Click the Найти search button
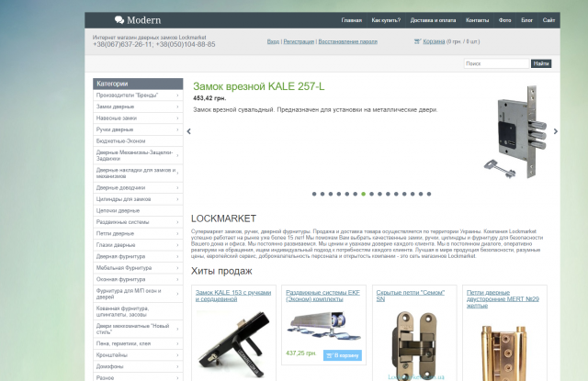Screen dimensions: 588x381 (541, 63)
